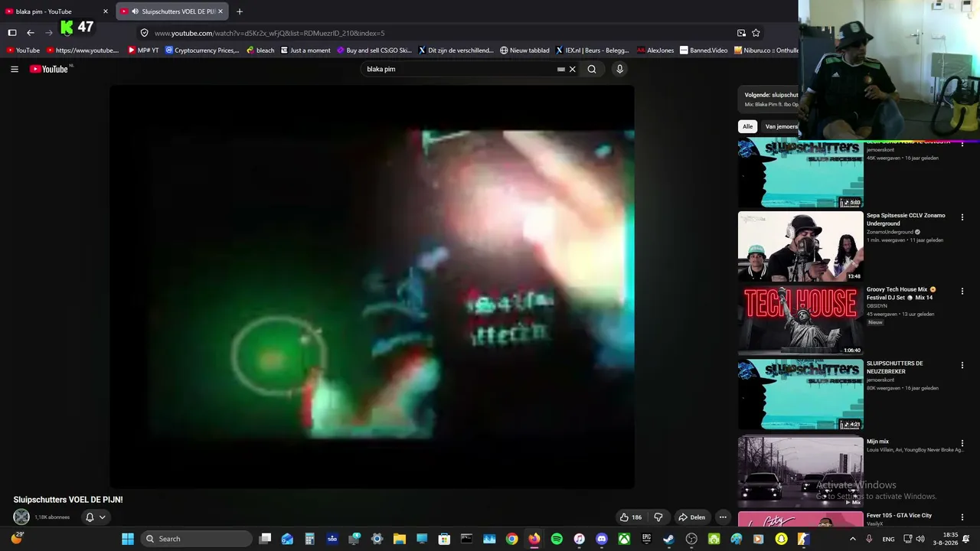Click the search magnifier button

(592, 69)
